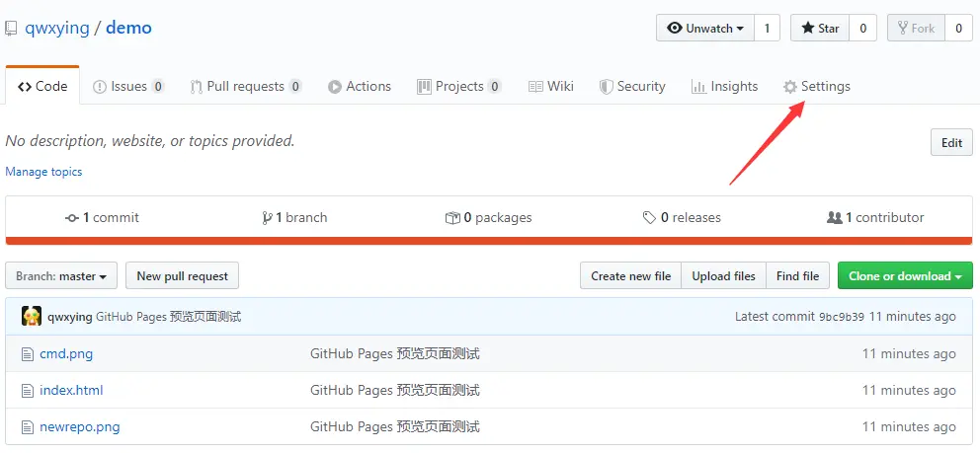Viewport: 980px width, 453px height.
Task: Open the 1 contributor link
Action: (x=875, y=218)
